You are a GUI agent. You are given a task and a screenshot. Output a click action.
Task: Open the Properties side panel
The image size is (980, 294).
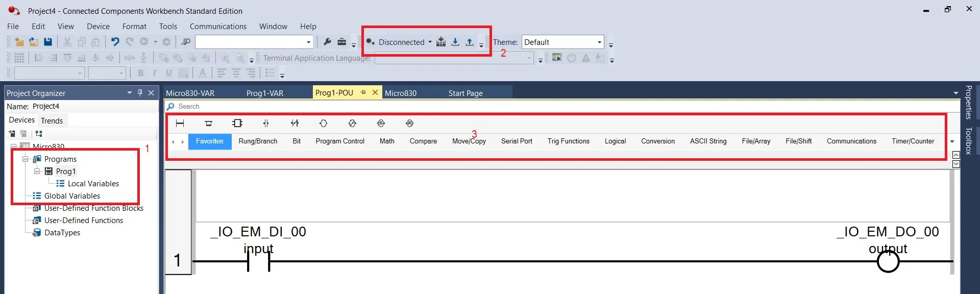[968, 102]
